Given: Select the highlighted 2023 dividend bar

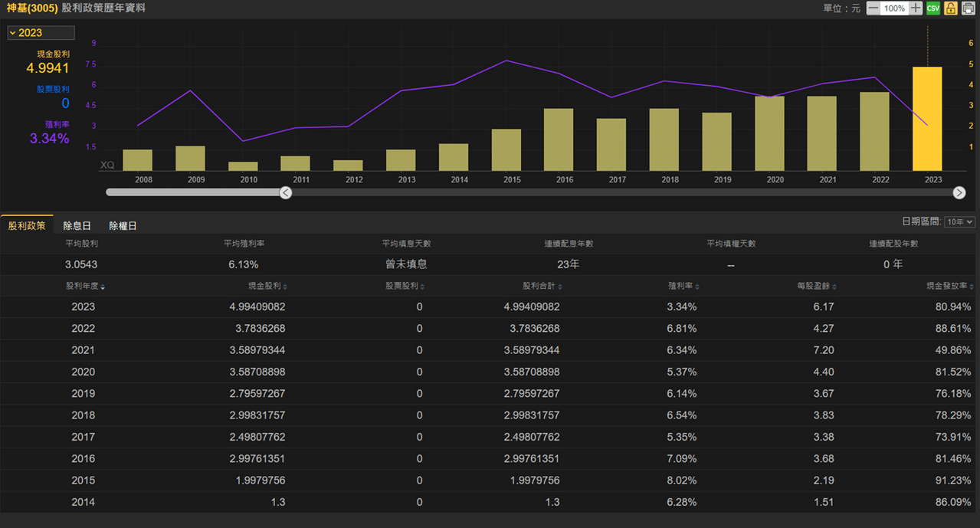Looking at the screenshot, I should (x=927, y=119).
